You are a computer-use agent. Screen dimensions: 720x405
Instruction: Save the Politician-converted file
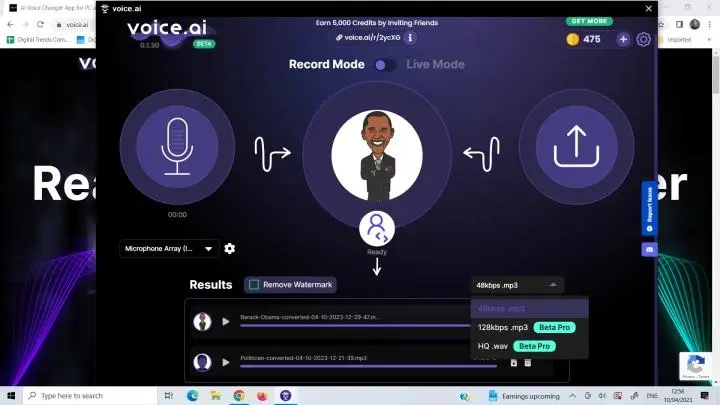click(513, 363)
